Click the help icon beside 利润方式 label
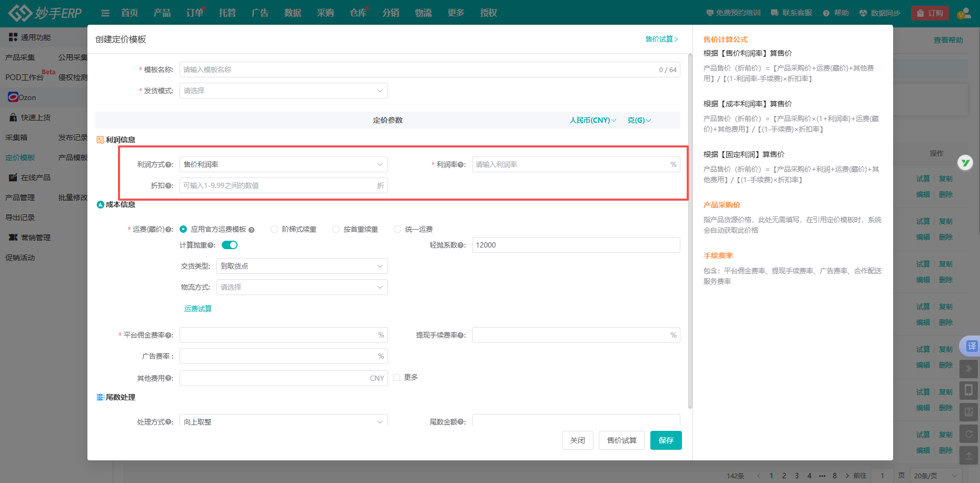The height and width of the screenshot is (483, 980). click(169, 165)
